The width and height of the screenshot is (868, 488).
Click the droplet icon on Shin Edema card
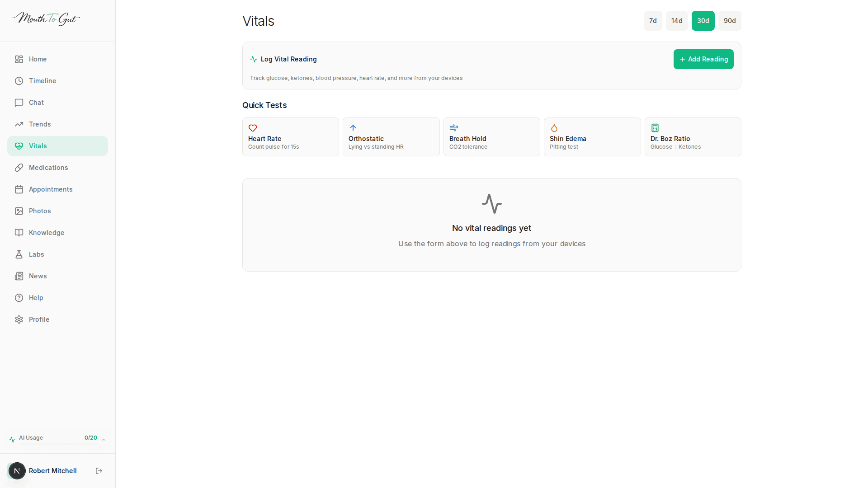tap(554, 128)
